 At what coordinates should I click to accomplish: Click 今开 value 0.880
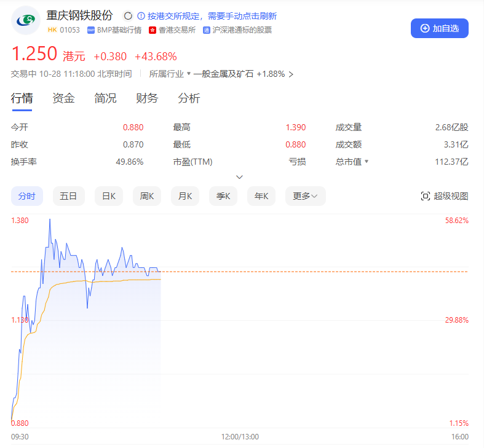point(133,127)
